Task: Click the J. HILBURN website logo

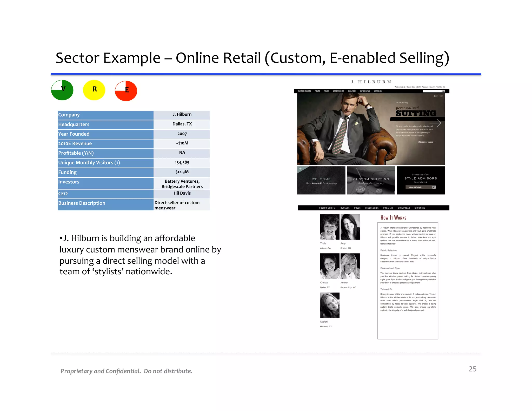Action: coord(371,82)
